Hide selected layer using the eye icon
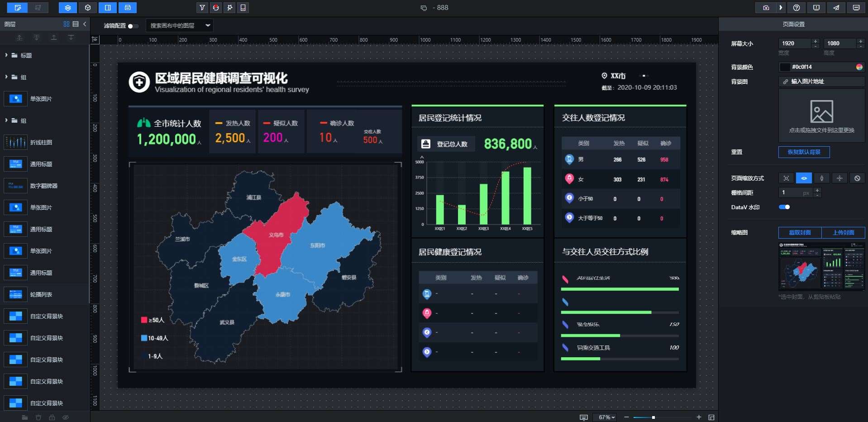The image size is (868, 422). click(x=66, y=417)
